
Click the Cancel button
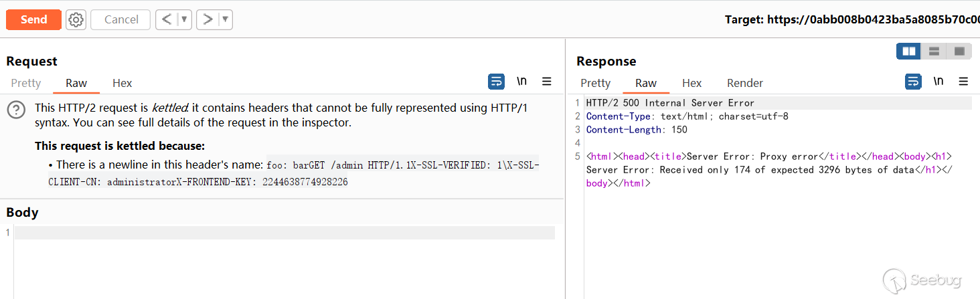[x=121, y=19]
